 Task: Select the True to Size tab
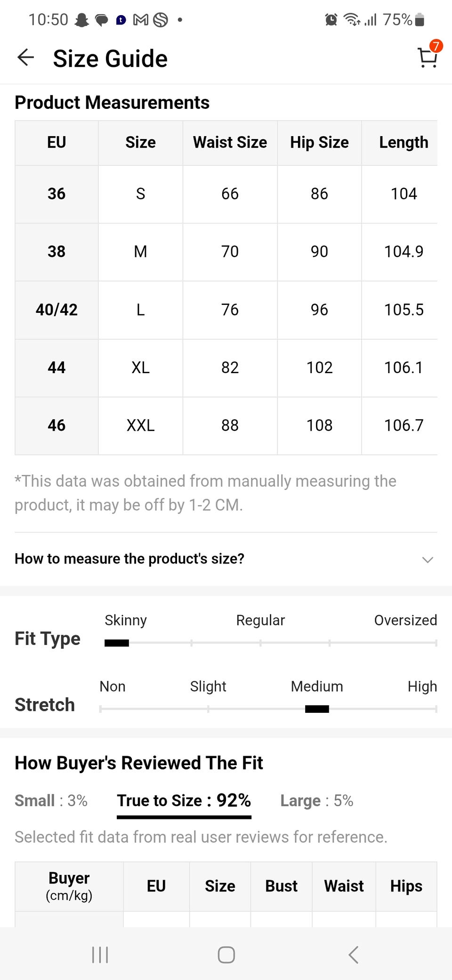tap(184, 801)
